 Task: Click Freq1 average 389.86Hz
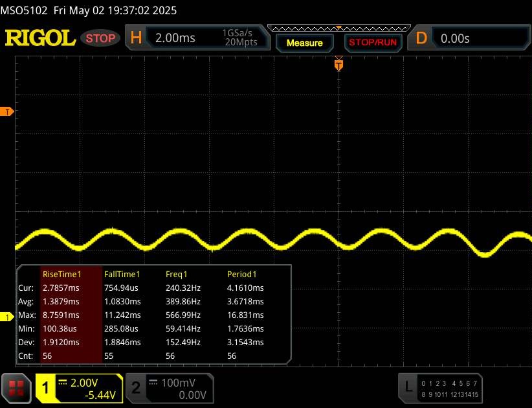(183, 301)
